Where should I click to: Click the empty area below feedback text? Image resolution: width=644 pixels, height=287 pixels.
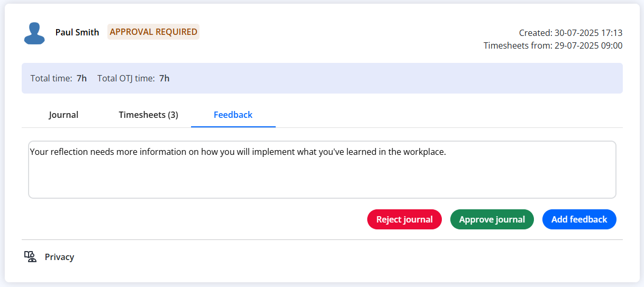[x=322, y=179]
